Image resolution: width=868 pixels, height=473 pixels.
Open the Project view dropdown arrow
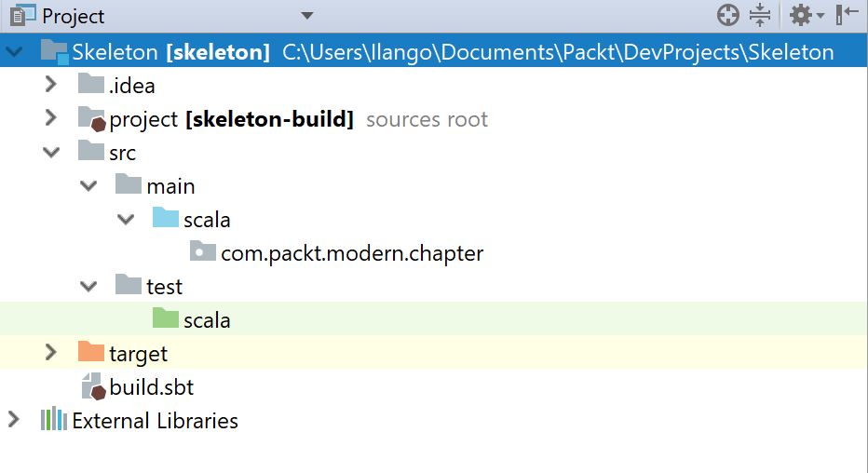[307, 16]
